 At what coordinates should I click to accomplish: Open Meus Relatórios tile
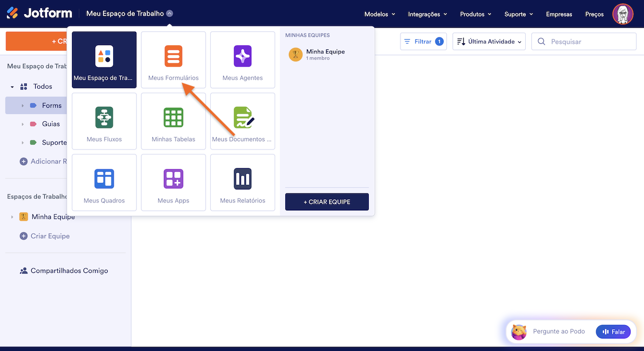pos(243,182)
